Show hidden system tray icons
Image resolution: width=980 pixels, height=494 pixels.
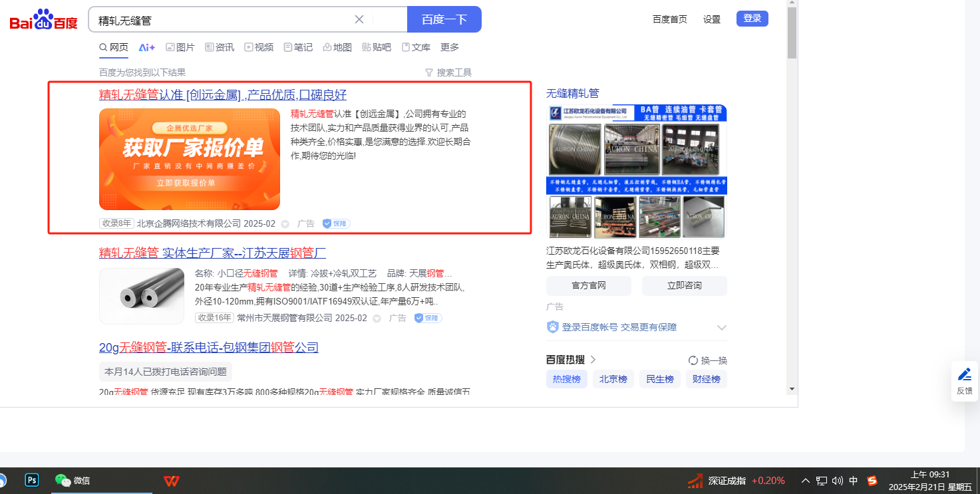[x=806, y=481]
